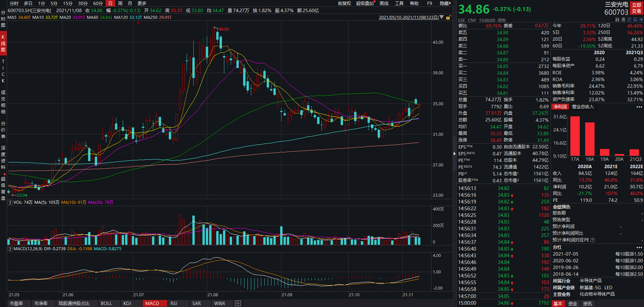Select the 1分 one-minute period

coord(41,3)
